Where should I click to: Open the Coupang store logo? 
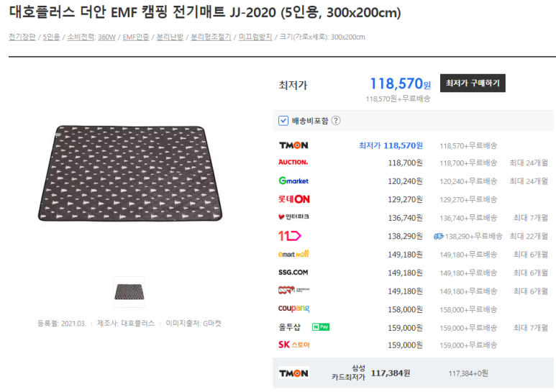(x=294, y=309)
